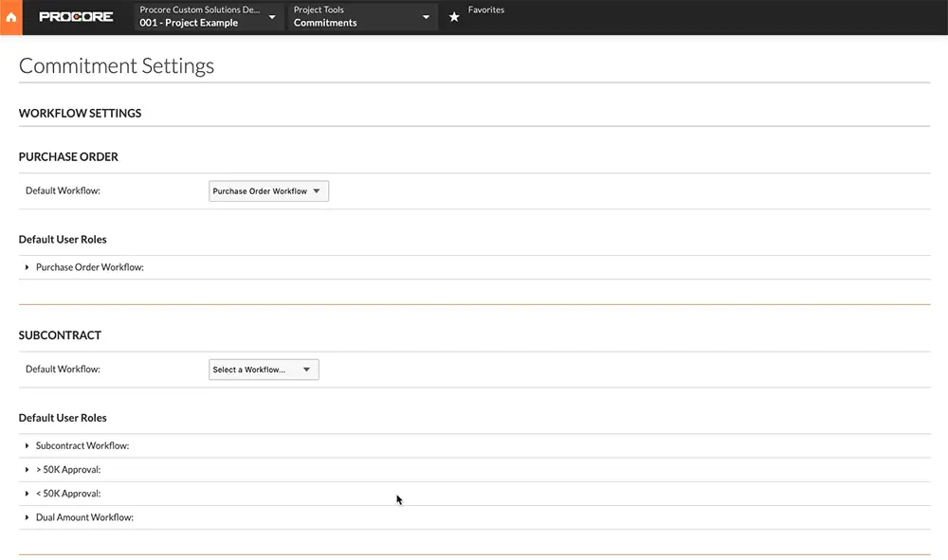Click the Procore logo
The image size is (948, 560).
[x=76, y=16]
